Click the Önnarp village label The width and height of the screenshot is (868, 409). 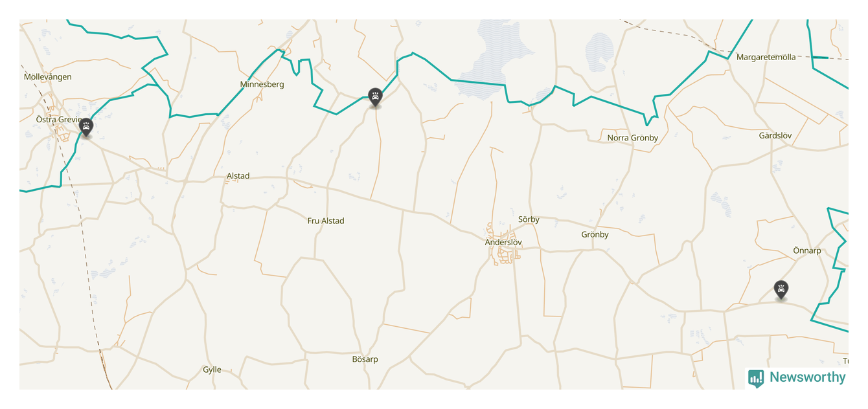pos(807,250)
